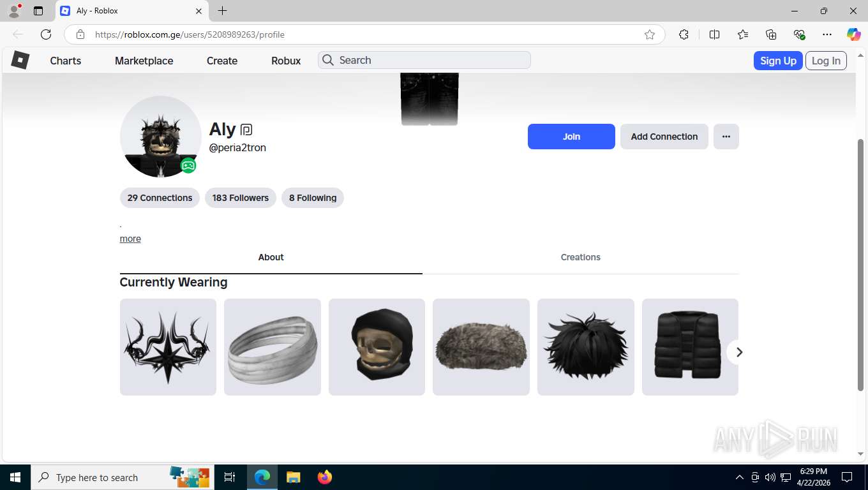Viewport: 868px width, 490px height.
Task: Open the profile more options ellipsis
Action: (x=726, y=137)
